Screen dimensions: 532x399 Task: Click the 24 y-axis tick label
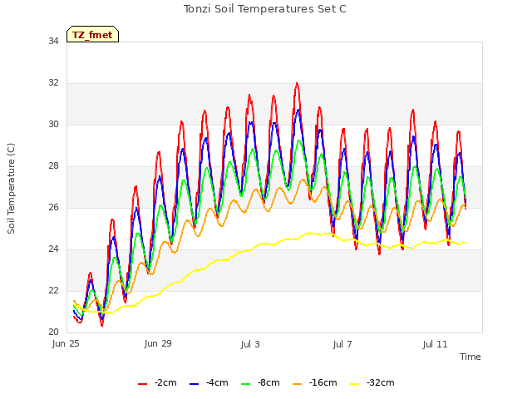pos(53,249)
